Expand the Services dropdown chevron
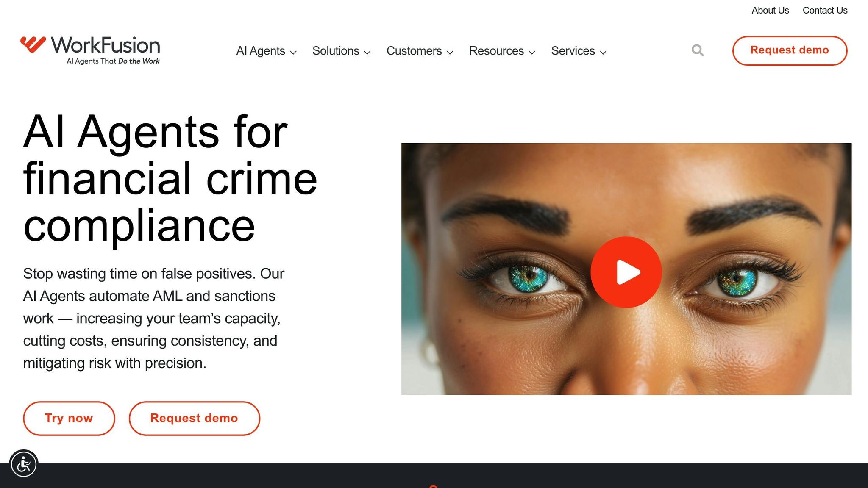 (x=603, y=52)
